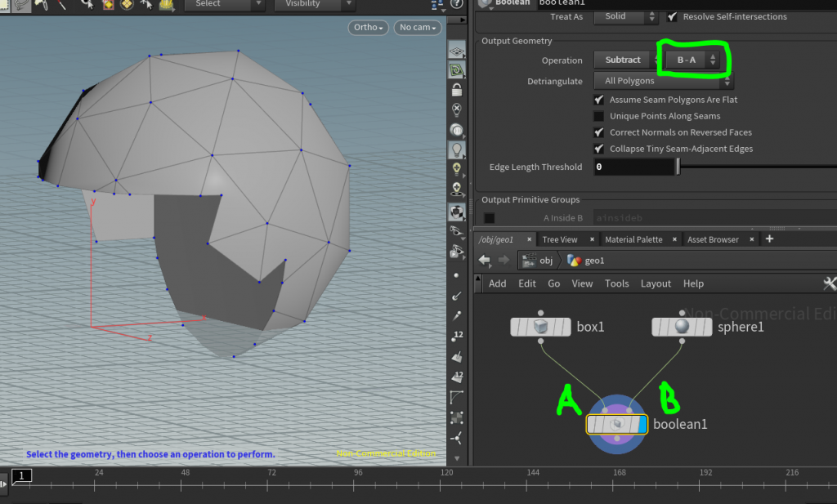Screen dimensions: 837x504
Task: Open the box1 node in the network editor
Action: (x=539, y=326)
